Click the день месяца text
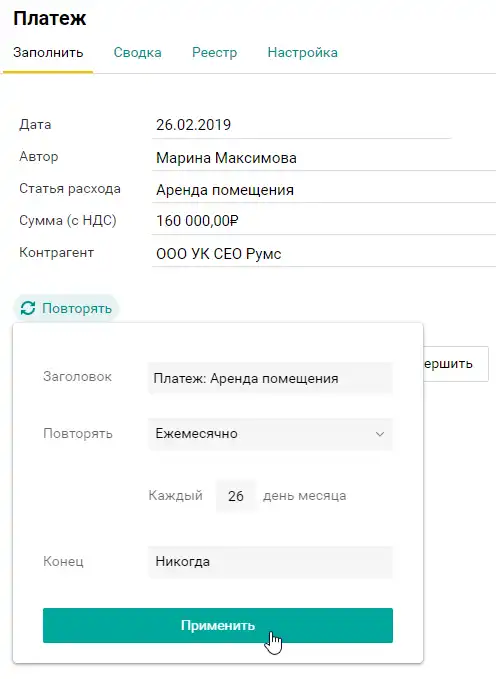The image size is (496, 679). point(305,495)
